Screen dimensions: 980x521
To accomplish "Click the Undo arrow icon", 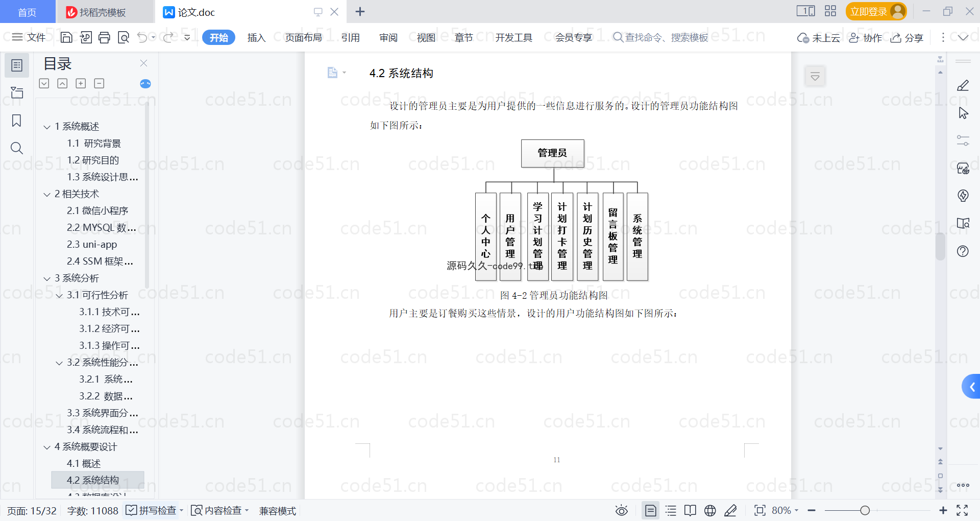I will [142, 37].
